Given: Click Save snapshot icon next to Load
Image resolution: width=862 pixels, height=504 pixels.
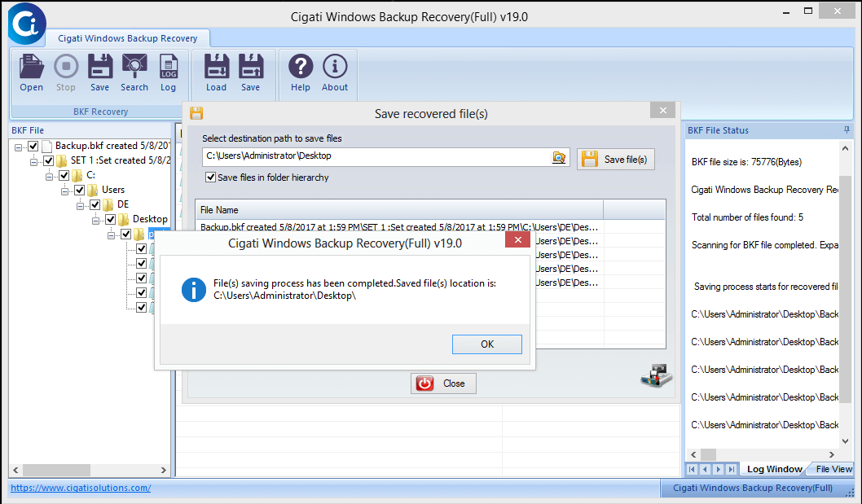Looking at the screenshot, I should coord(251,72).
